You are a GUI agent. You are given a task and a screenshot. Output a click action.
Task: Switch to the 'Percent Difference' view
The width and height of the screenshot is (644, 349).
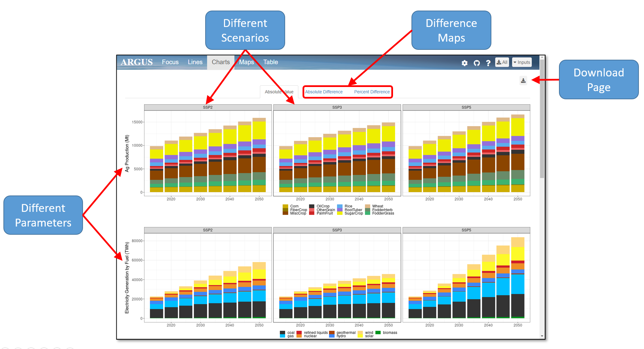click(x=372, y=92)
